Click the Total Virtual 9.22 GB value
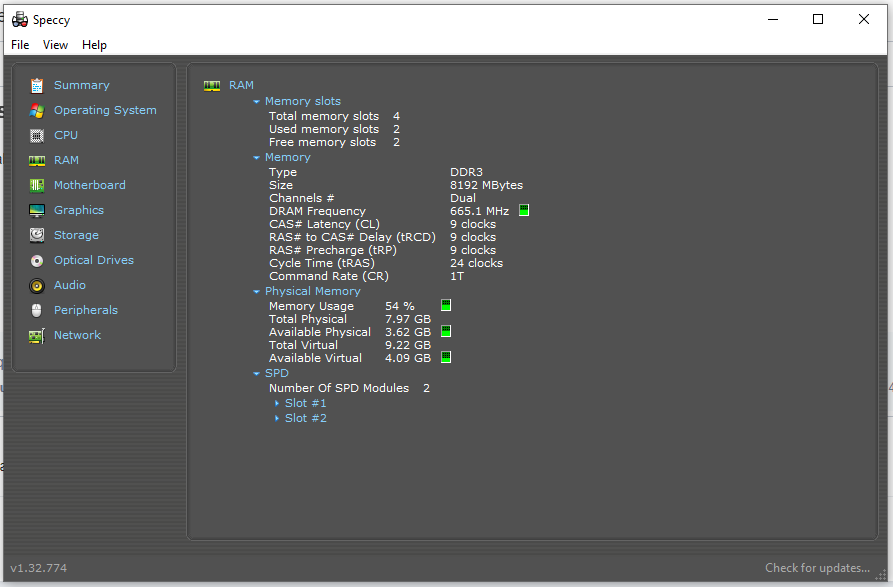 click(408, 345)
